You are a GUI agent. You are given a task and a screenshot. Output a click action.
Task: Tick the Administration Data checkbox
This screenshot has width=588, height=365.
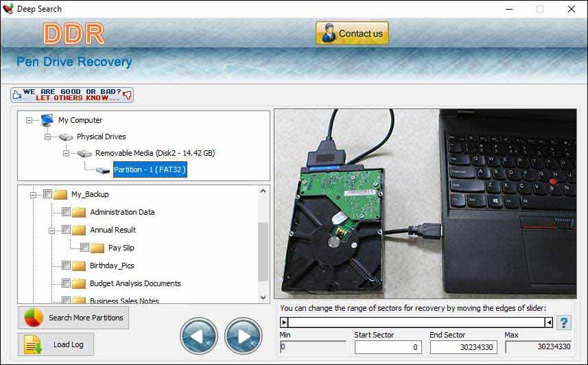coord(66,212)
